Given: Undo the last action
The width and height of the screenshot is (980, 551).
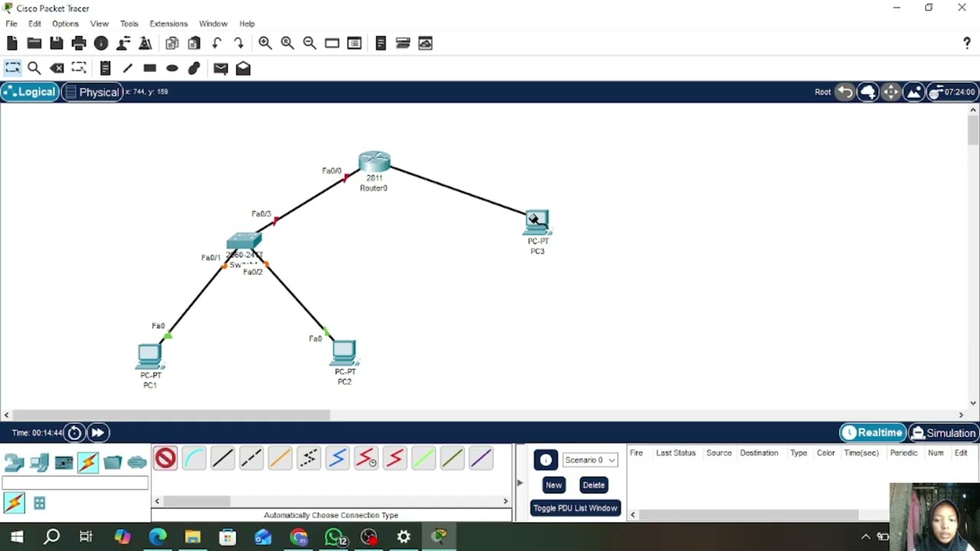Looking at the screenshot, I should [x=217, y=44].
